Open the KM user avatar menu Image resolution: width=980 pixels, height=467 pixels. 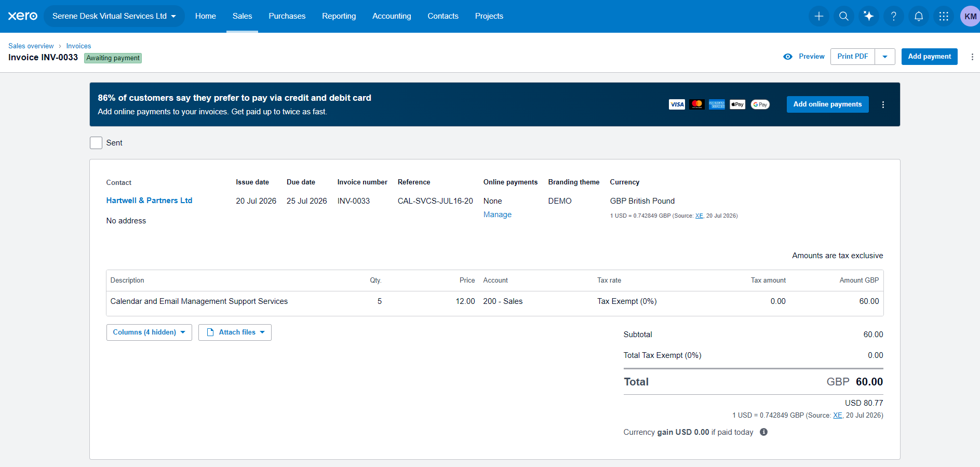[970, 16]
